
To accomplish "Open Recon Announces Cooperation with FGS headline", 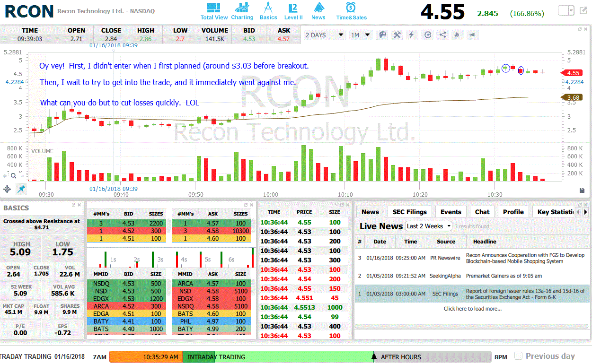I will [x=525, y=258].
